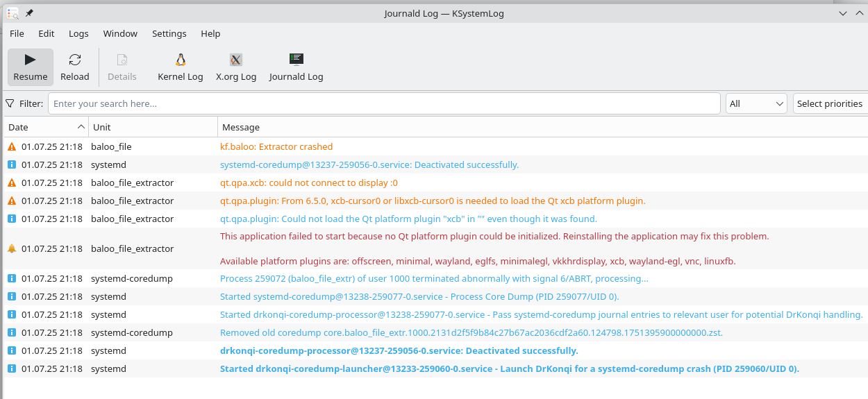Open the Logs menu
This screenshot has width=868, height=399.
78,33
